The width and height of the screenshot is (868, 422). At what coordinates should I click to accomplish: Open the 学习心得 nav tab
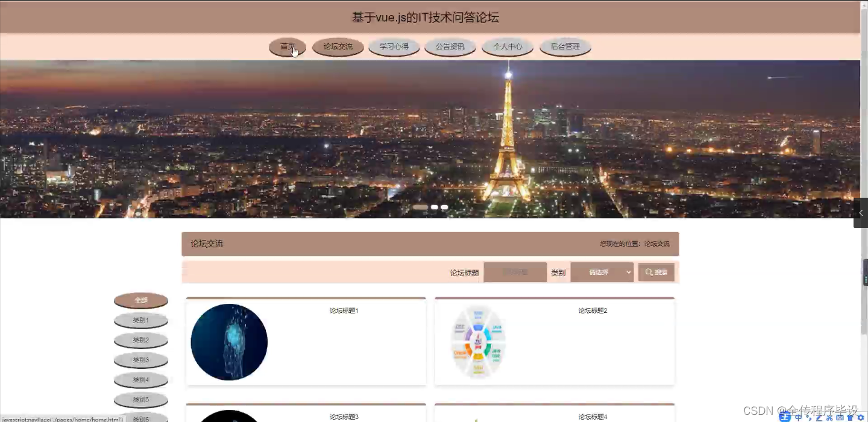click(x=394, y=46)
